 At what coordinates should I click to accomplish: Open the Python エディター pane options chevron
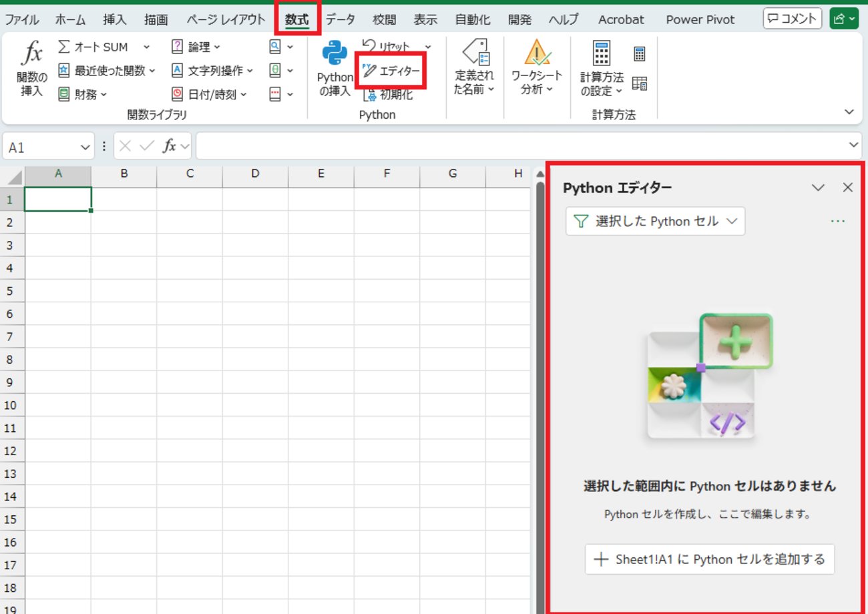click(818, 188)
